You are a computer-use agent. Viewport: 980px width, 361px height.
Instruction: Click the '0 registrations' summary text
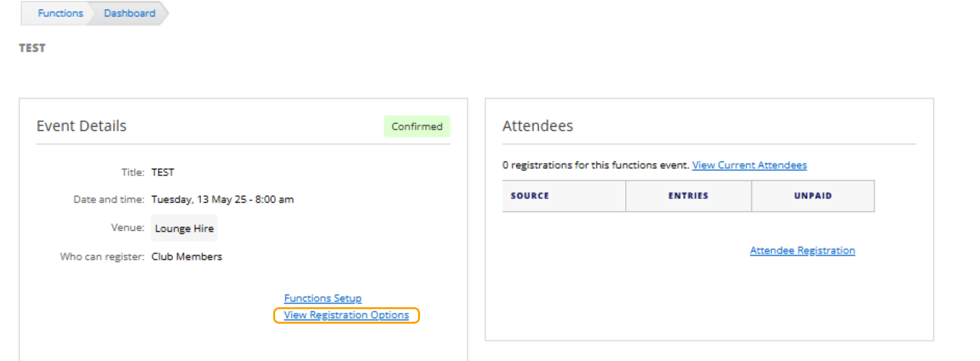tap(595, 165)
